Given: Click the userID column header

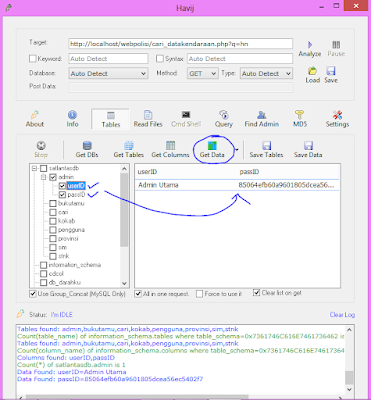Looking at the screenshot, I should [x=147, y=172].
